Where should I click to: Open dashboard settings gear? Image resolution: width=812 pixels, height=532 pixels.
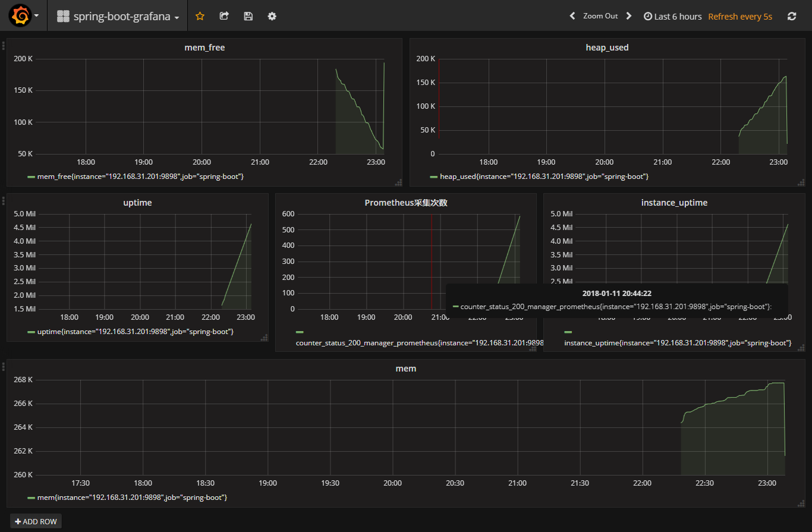point(272,17)
